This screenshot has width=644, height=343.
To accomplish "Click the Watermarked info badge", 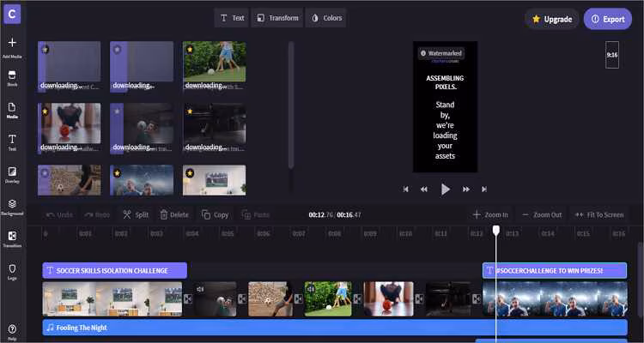I will (441, 53).
